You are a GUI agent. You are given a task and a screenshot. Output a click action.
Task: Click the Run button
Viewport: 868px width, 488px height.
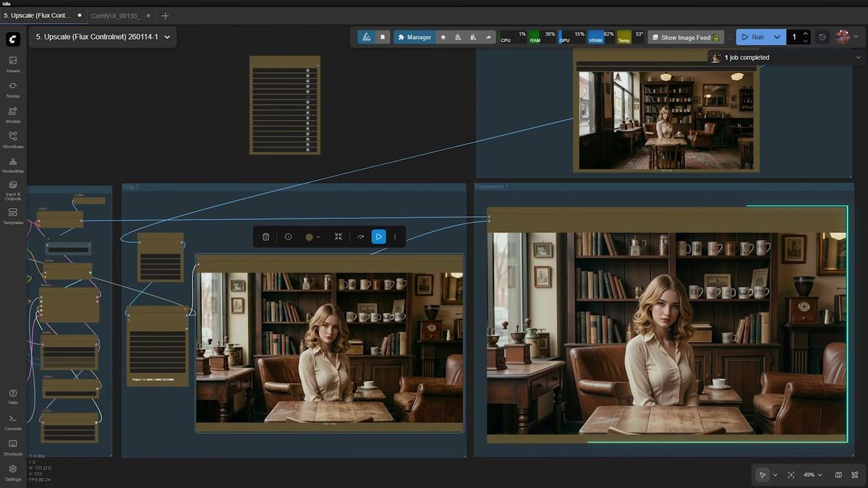[x=752, y=37]
